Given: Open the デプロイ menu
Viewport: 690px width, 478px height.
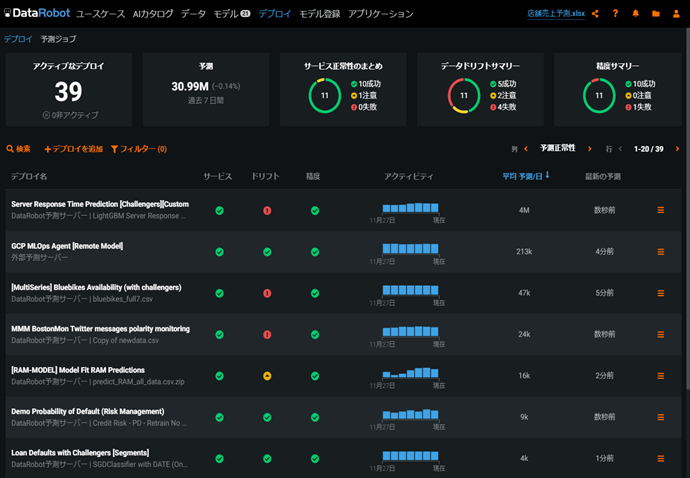Looking at the screenshot, I should tap(275, 14).
